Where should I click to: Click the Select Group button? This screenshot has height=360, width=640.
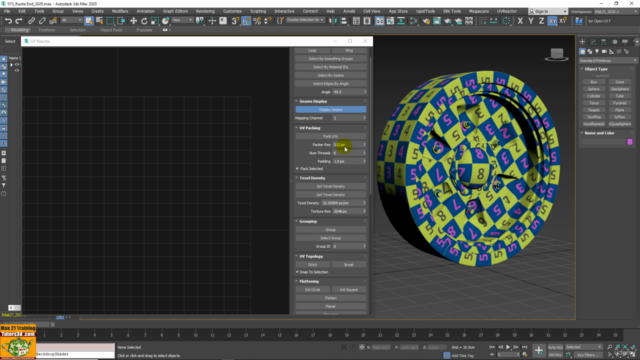click(331, 238)
